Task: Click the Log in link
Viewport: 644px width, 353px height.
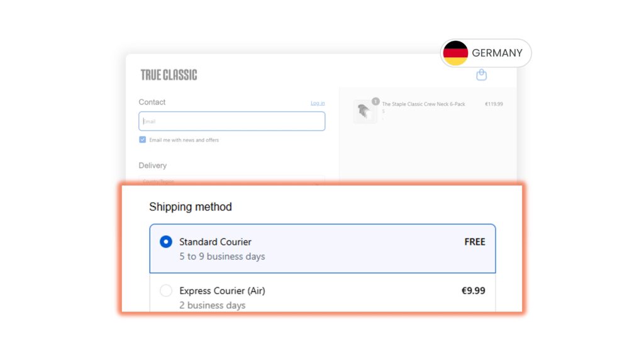Action: (x=318, y=103)
